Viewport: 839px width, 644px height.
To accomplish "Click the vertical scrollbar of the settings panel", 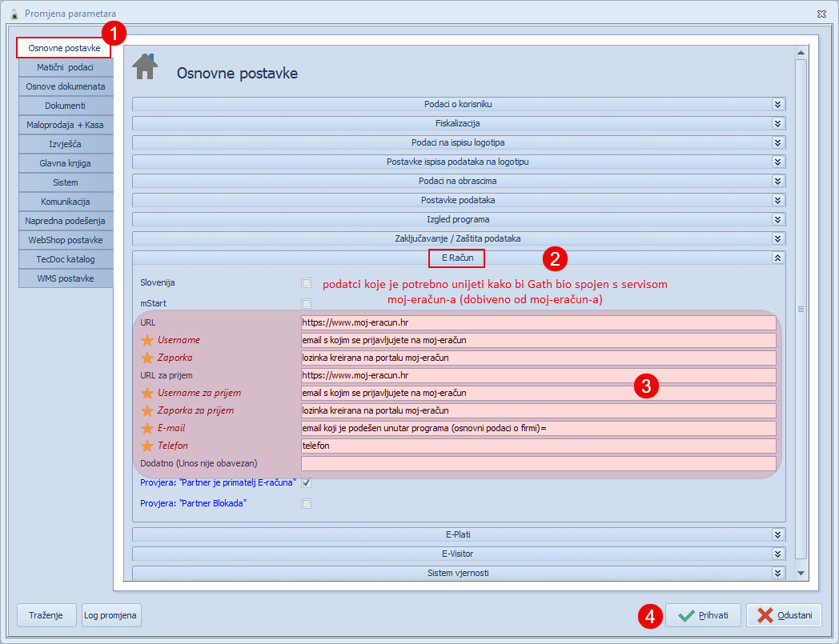I will pyautogui.click(x=801, y=308).
